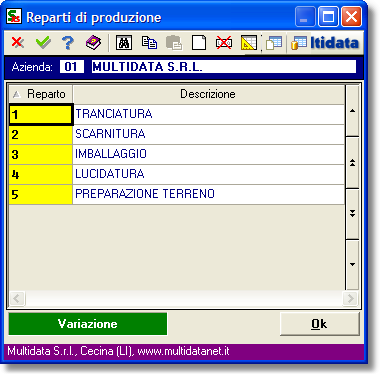Click the double up arrow page button
This screenshot has width=380, height=376.
coord(352,163)
